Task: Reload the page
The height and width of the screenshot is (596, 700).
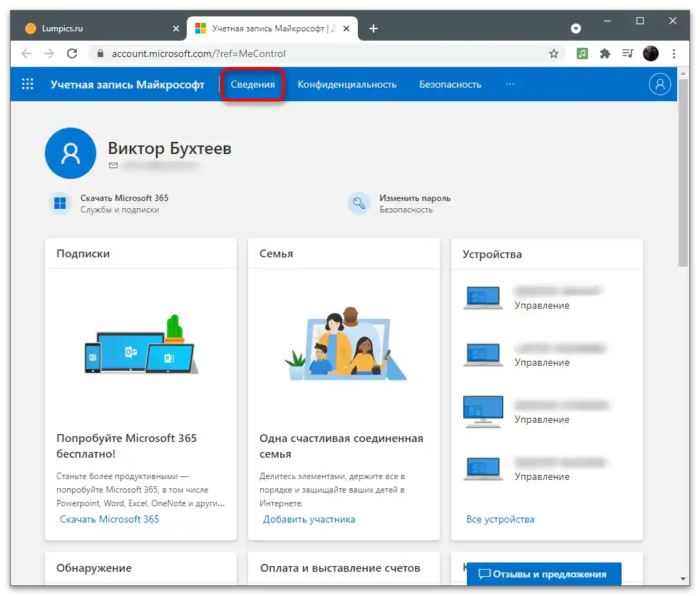Action: (x=72, y=53)
